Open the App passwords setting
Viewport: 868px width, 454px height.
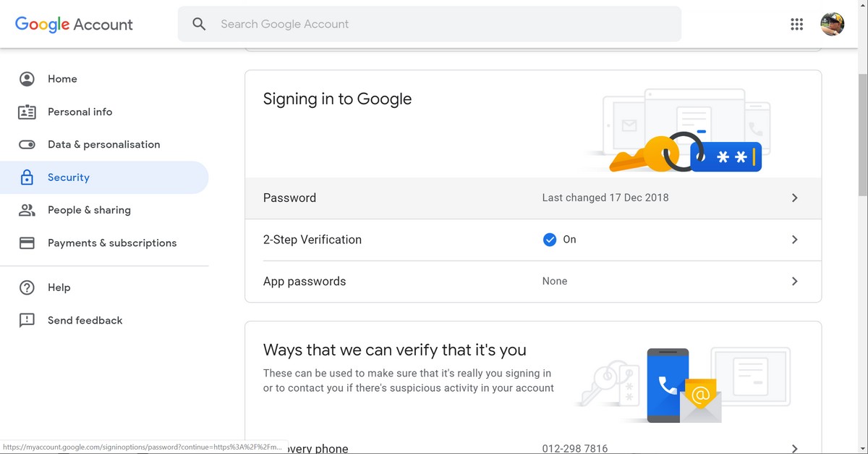click(305, 281)
